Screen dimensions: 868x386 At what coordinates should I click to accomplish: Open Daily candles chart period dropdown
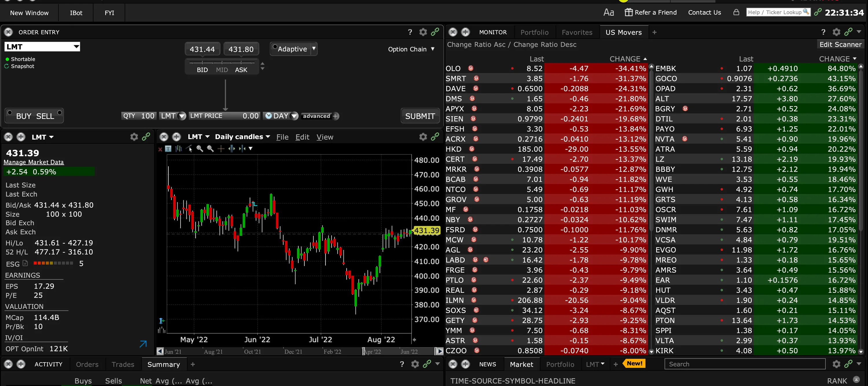[242, 136]
